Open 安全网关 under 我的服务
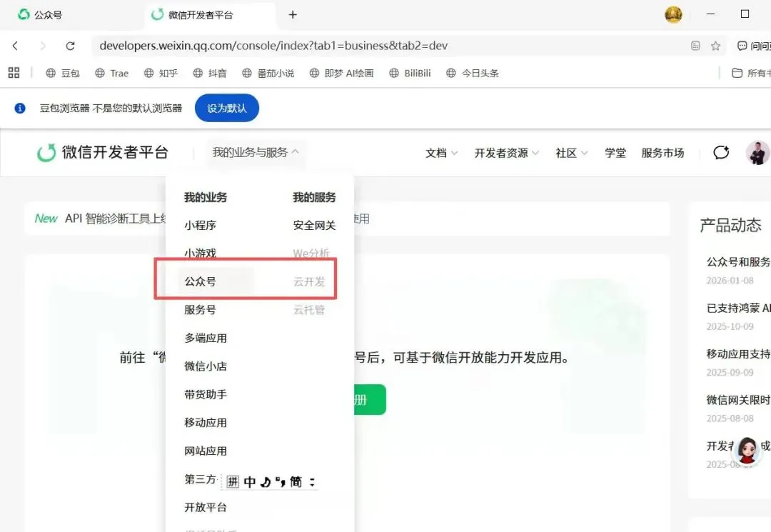The image size is (771, 532). 314,225
